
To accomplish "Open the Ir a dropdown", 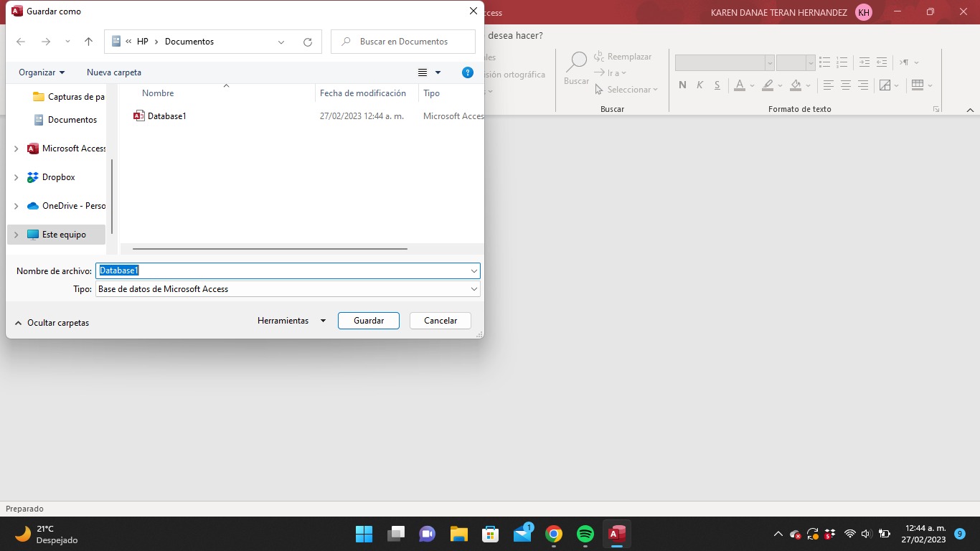I will (611, 73).
